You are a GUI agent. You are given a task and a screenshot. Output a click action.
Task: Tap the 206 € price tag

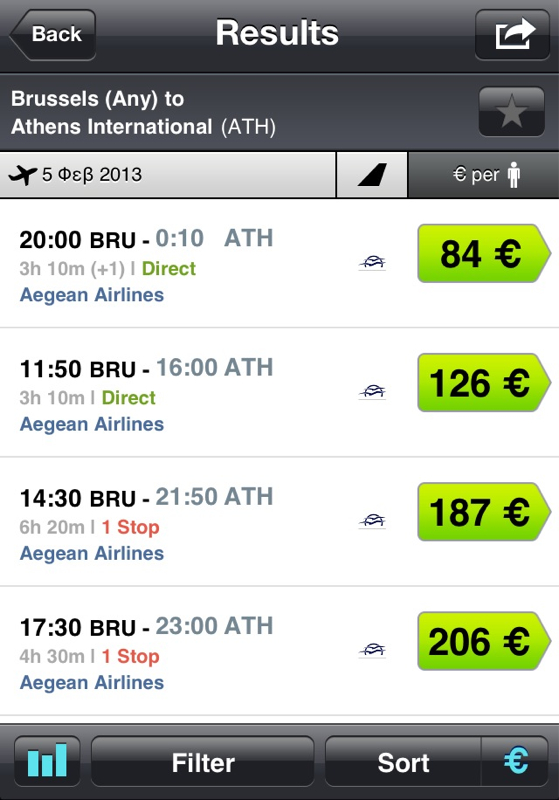click(x=484, y=641)
